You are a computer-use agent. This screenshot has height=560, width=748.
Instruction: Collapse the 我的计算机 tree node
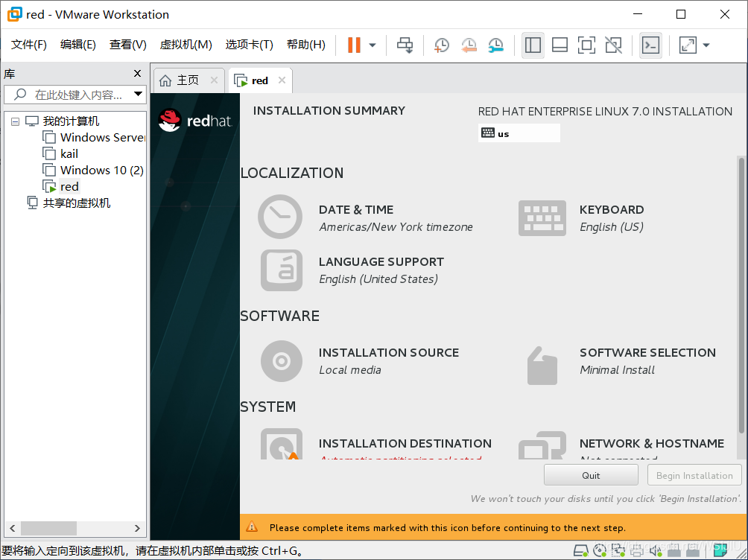(15, 121)
